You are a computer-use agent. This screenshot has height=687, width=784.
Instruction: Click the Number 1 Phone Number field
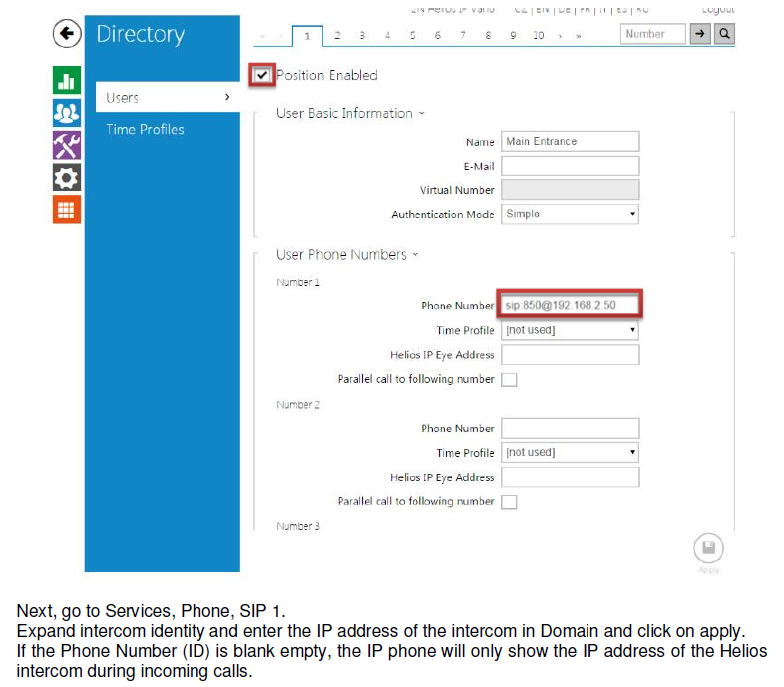coord(570,305)
